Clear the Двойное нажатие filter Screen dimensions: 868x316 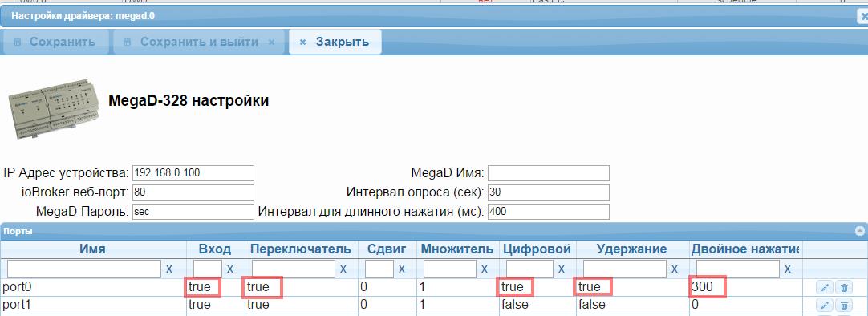[x=787, y=269]
